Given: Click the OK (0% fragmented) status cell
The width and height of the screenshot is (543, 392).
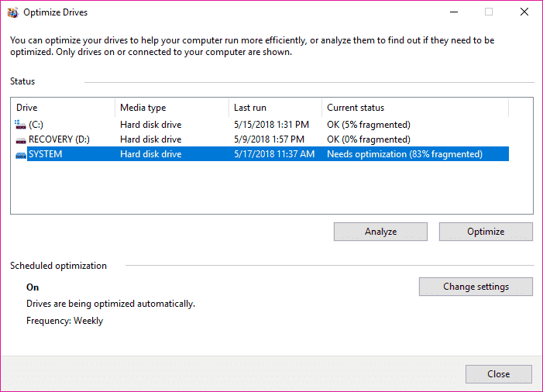Looking at the screenshot, I should [x=369, y=139].
